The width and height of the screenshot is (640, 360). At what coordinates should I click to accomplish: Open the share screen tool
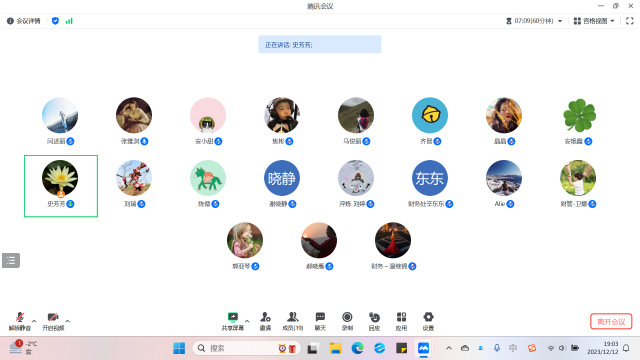233,321
